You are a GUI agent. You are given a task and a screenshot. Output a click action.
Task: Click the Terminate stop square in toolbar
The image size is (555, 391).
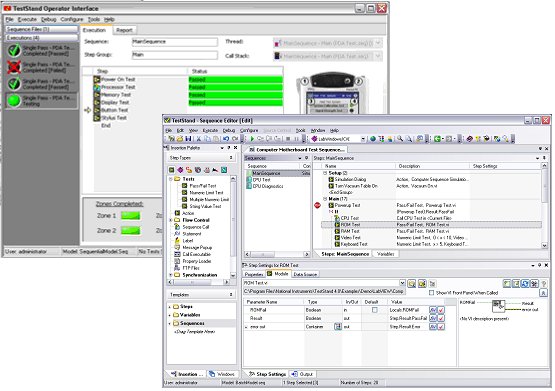288,139
